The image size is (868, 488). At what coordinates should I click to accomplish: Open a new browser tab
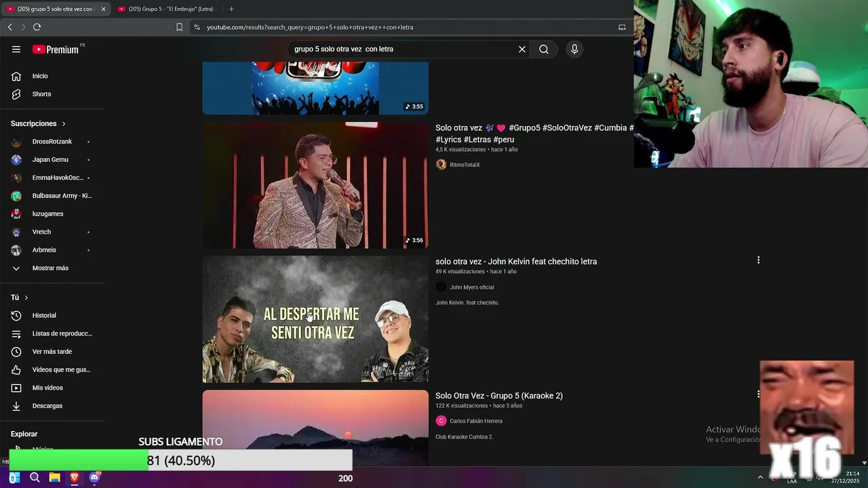(x=231, y=9)
